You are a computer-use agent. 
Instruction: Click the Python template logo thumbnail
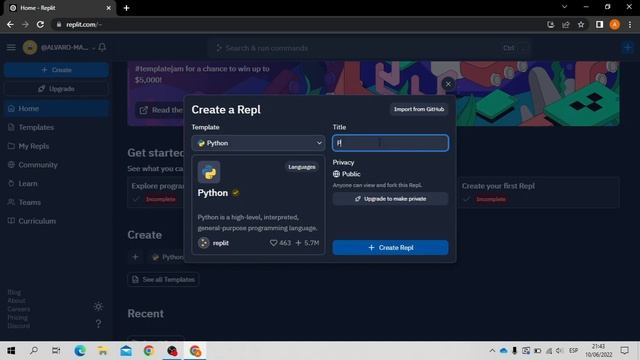(x=209, y=172)
